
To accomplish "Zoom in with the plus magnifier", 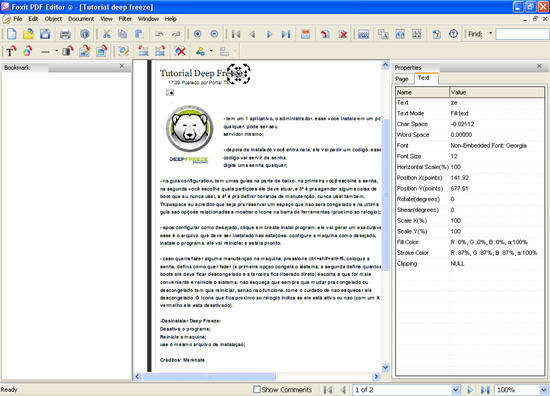I will coord(197,34).
